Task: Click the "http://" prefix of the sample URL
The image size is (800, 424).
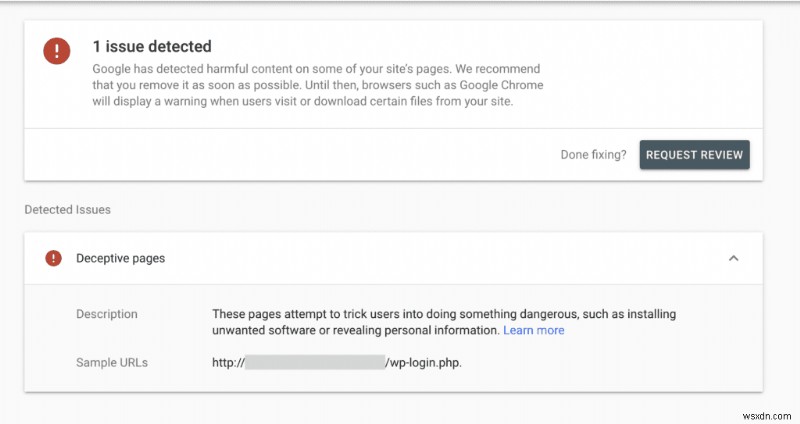Action: pos(228,362)
